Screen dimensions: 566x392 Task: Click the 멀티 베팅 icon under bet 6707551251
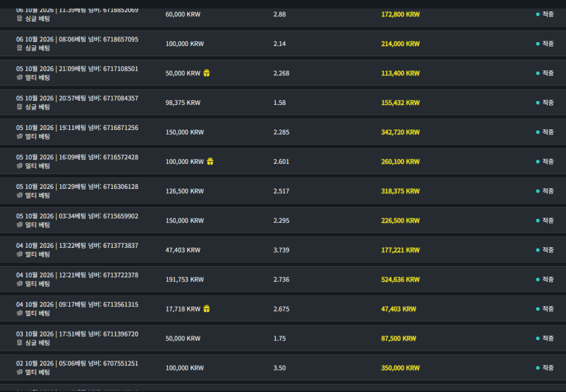click(x=20, y=372)
